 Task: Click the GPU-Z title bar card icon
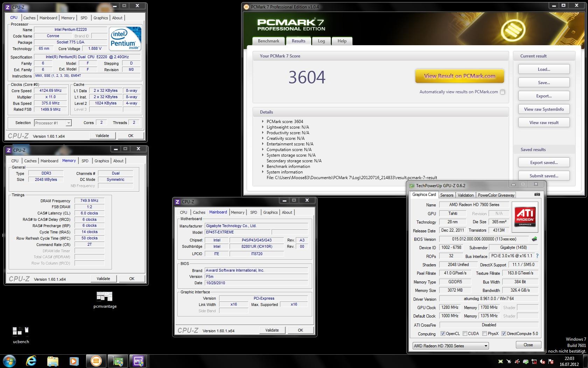coord(412,185)
